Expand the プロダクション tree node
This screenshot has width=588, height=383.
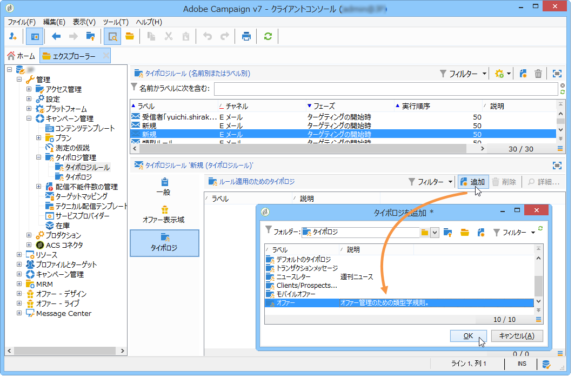(x=29, y=235)
